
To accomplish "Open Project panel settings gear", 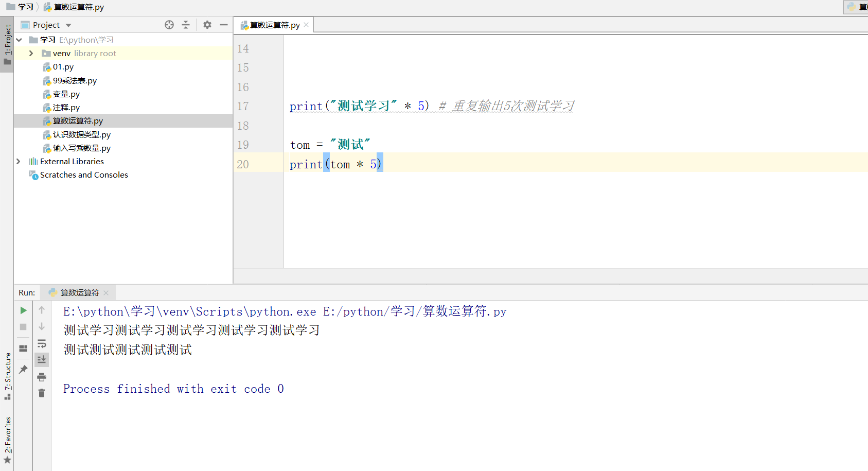I will [207, 25].
